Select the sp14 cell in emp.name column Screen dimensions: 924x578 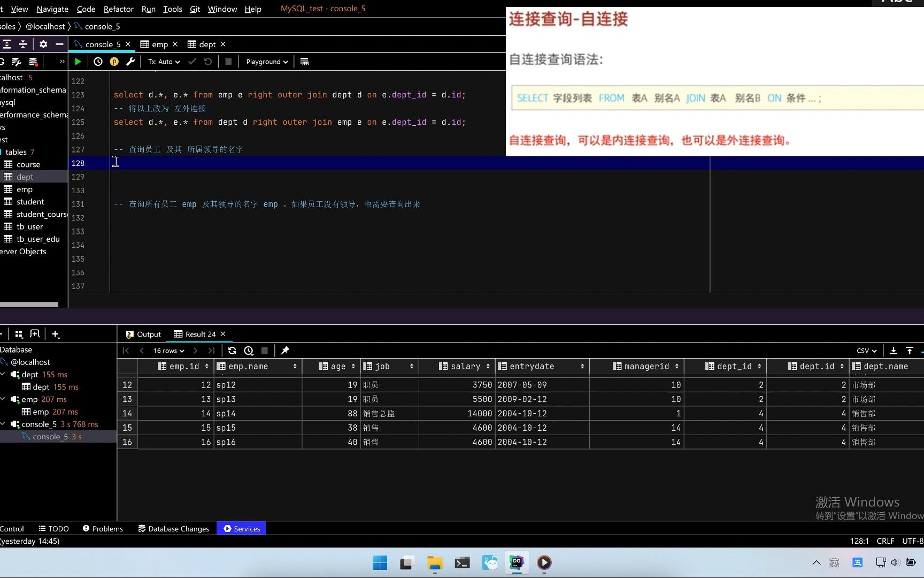tap(258, 413)
